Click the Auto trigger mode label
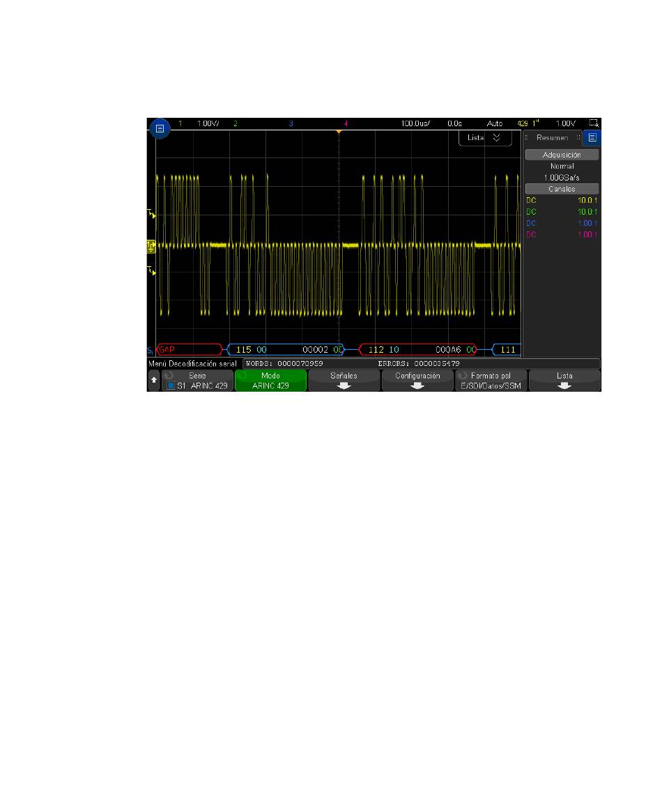 coord(494,123)
